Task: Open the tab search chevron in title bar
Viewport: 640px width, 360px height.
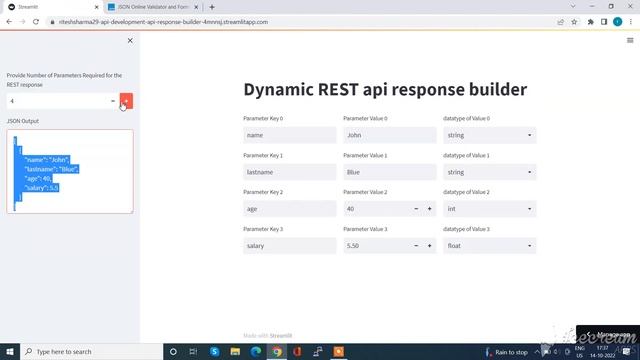Action: click(x=573, y=7)
